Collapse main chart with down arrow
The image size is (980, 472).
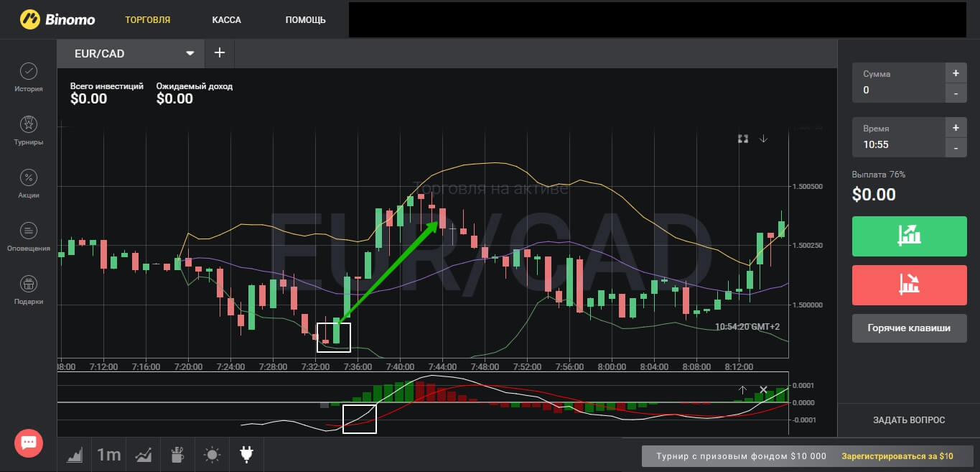[x=763, y=139]
